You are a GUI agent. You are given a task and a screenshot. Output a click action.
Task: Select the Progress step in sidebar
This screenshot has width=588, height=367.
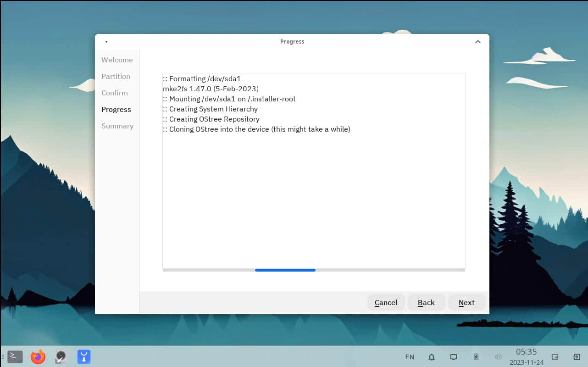pos(116,110)
